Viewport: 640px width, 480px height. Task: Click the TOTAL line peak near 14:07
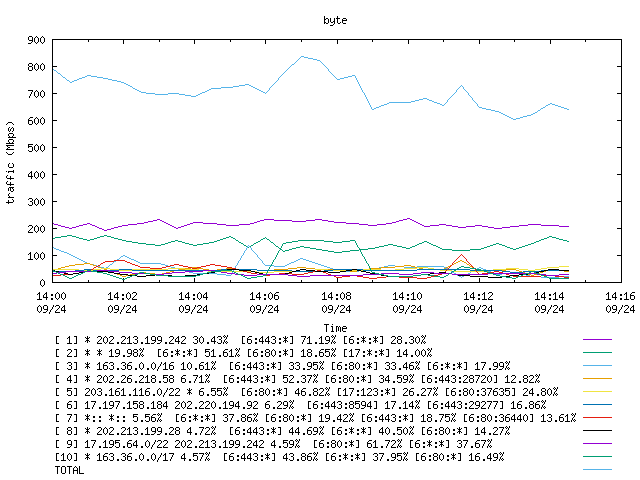click(302, 56)
